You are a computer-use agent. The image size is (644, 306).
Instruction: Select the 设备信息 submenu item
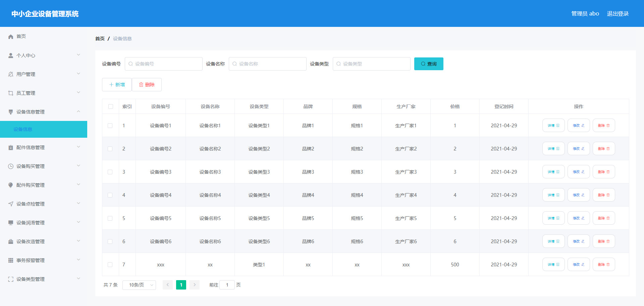(44, 129)
